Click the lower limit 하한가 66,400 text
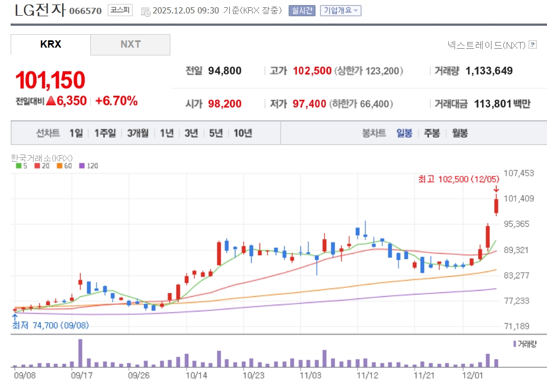Image resolution: width=547 pixels, height=392 pixels. [361, 104]
